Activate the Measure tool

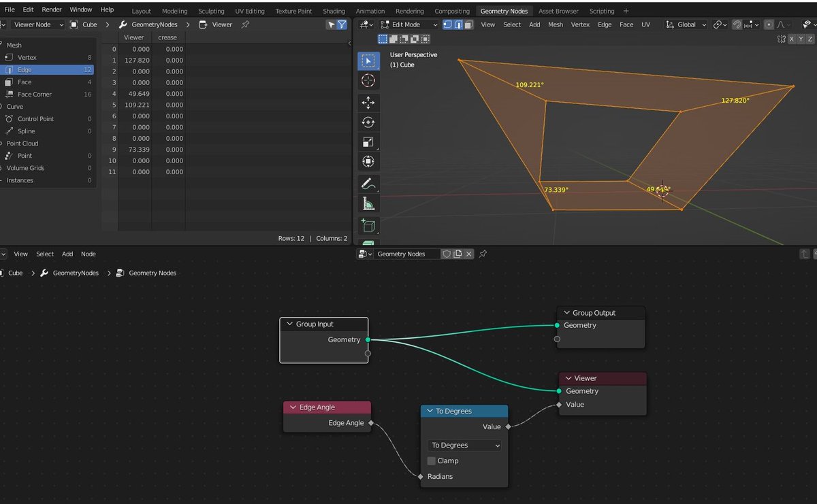click(368, 203)
